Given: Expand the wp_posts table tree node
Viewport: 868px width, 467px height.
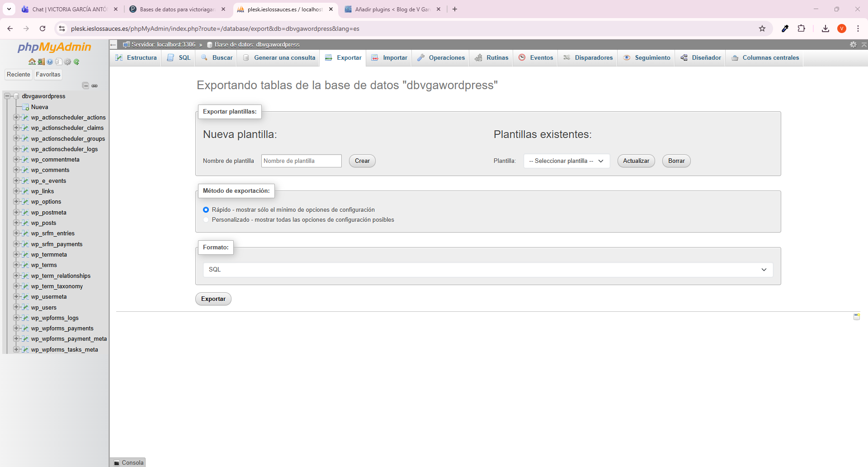Looking at the screenshot, I should 16,223.
